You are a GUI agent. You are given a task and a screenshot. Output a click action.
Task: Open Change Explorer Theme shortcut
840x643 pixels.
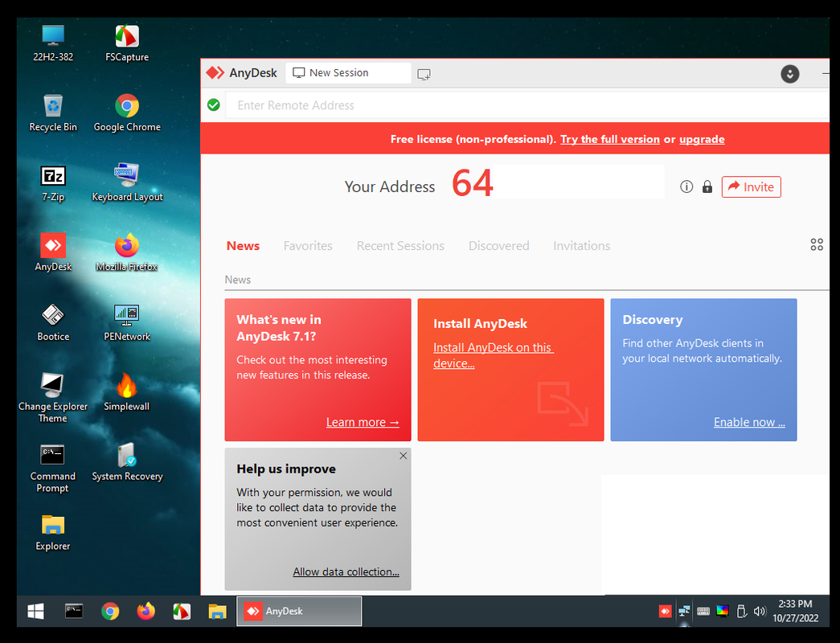(x=53, y=398)
